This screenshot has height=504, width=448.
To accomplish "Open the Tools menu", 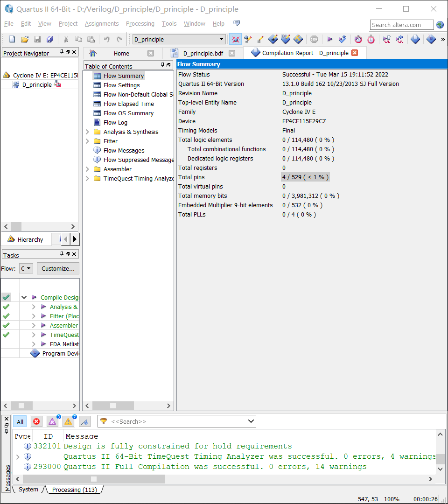I will [169, 23].
